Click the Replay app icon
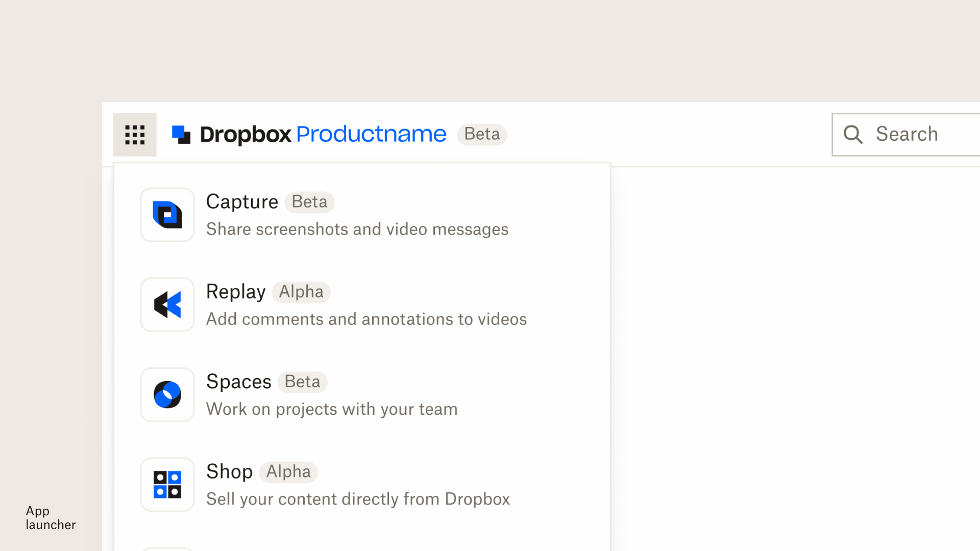Screen dimensions: 980x551 point(167,305)
